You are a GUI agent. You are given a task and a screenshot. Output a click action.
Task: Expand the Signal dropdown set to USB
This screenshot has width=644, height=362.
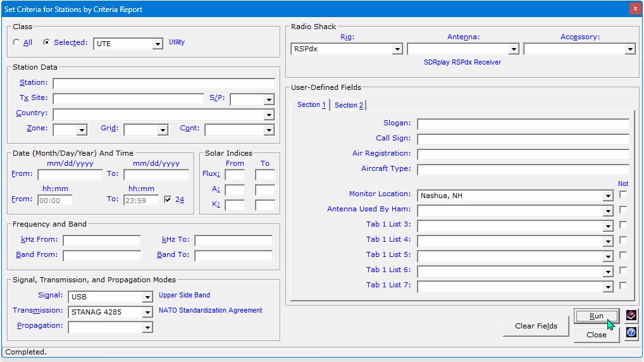147,297
